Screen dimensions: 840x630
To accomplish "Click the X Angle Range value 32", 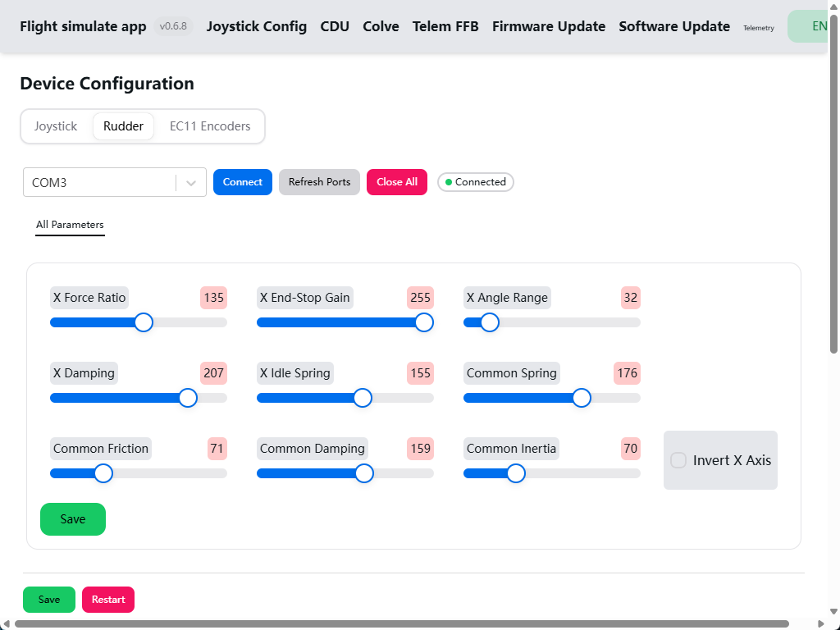I will (631, 298).
